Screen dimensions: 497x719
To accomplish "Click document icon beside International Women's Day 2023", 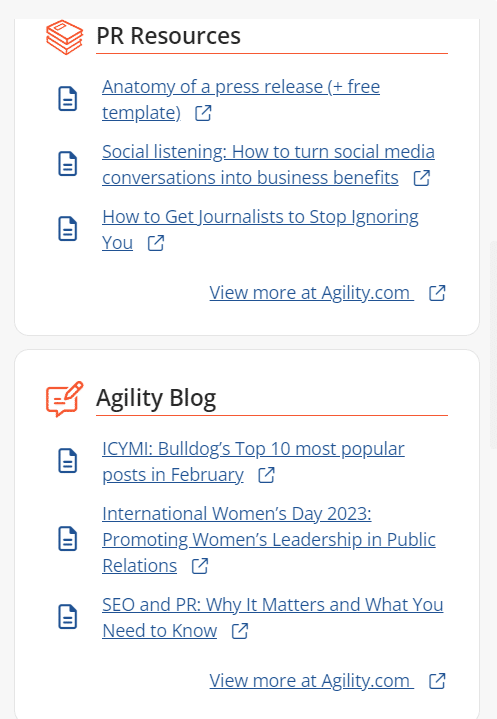I will [67, 539].
